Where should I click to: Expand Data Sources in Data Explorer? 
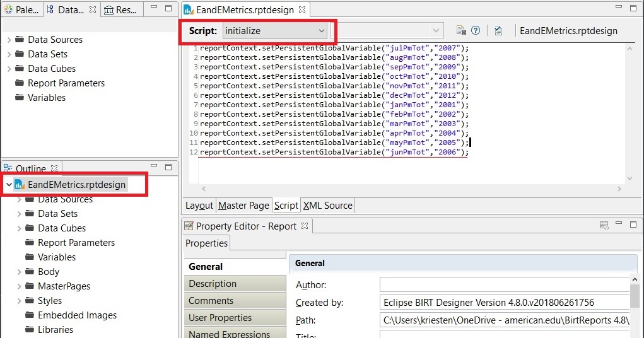[x=9, y=40]
